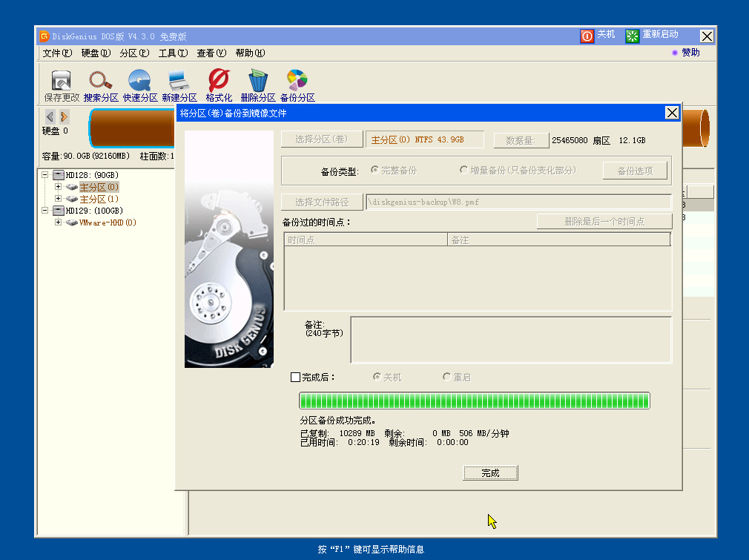
Task: Open the 查看(V) menu
Action: tap(211, 53)
